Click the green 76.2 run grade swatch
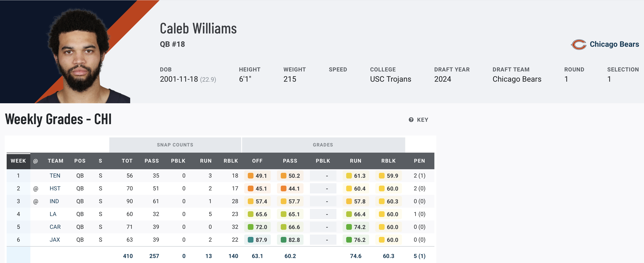The image size is (644, 263). [x=349, y=240]
